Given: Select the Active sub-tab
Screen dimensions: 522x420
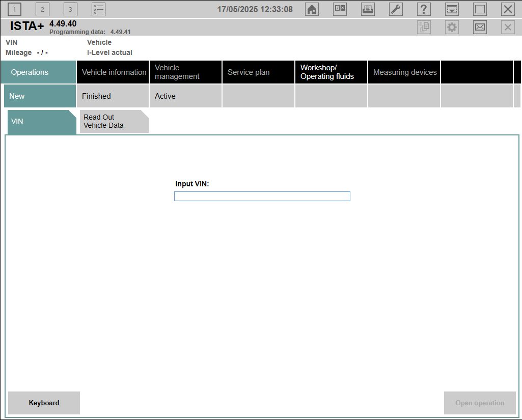Looking at the screenshot, I should tap(185, 96).
